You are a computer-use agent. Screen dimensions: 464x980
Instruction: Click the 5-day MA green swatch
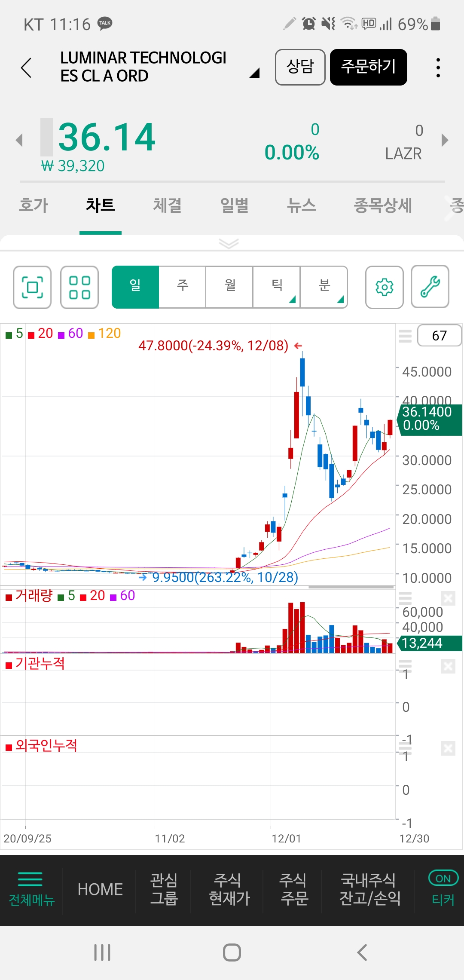tap(9, 335)
